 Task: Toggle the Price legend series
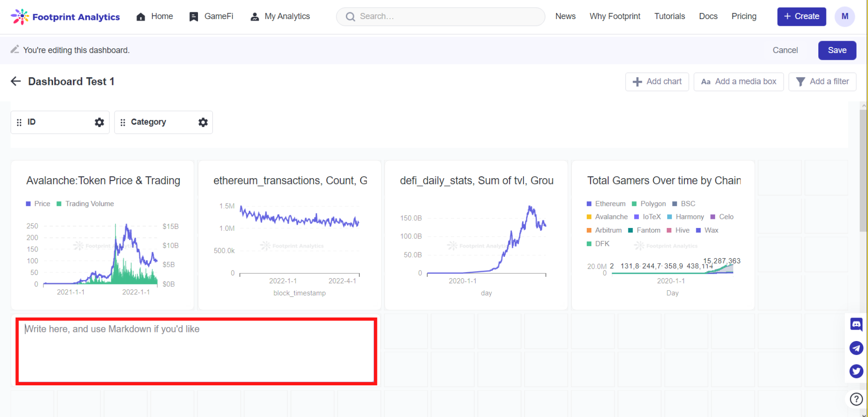tap(38, 204)
